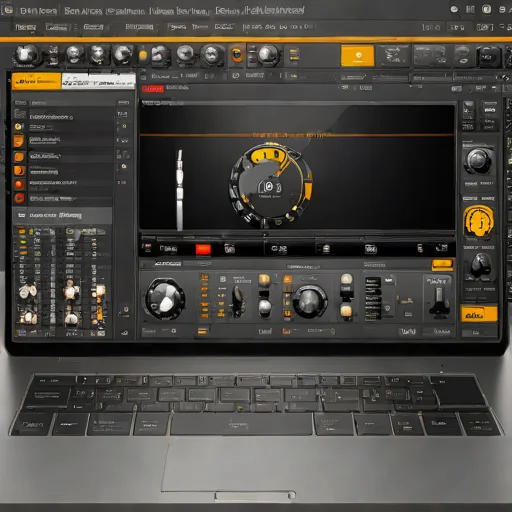Select the highlighted gray header row in left panel
This screenshot has width=512, height=512.
tap(62, 215)
